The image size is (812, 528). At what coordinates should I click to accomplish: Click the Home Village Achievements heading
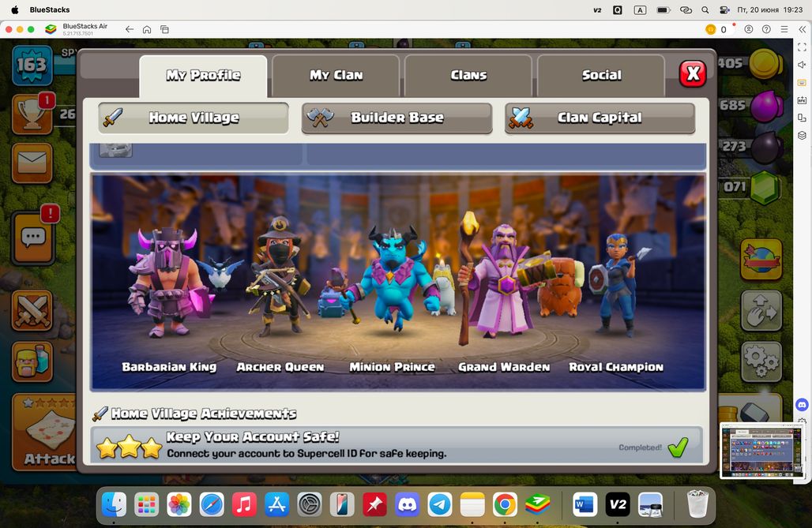[x=204, y=414]
